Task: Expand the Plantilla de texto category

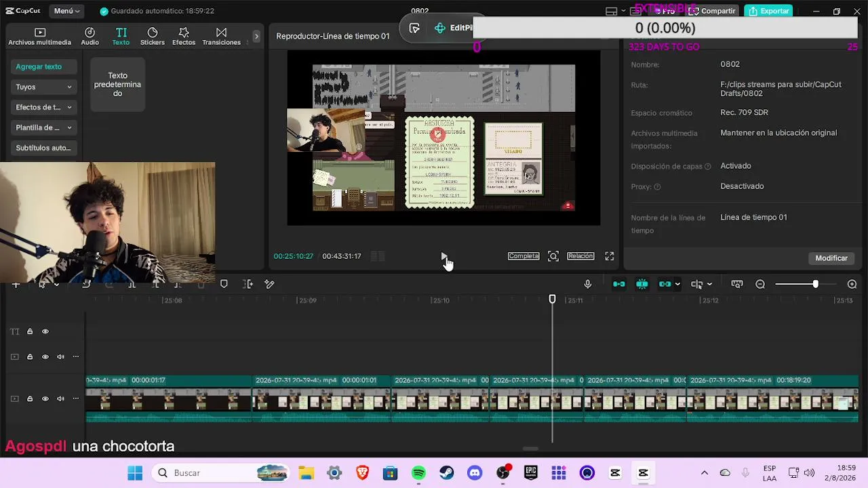Action: 43,127
